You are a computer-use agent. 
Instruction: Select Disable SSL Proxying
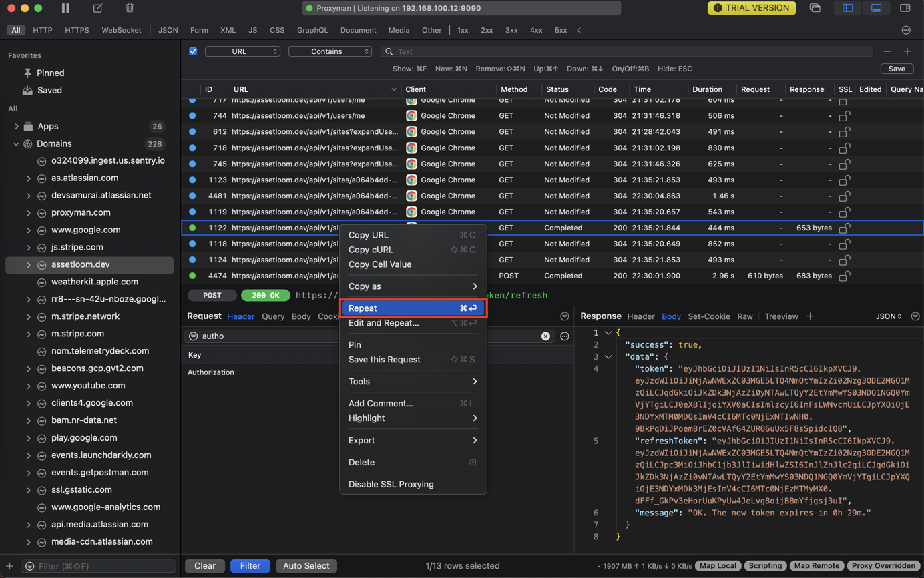413,484
